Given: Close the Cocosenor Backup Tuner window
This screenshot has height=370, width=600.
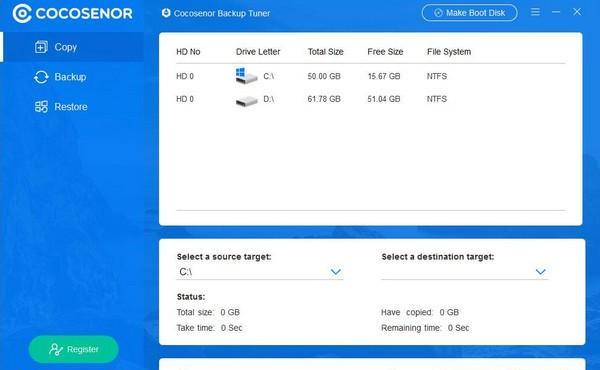Looking at the screenshot, I should [577, 12].
